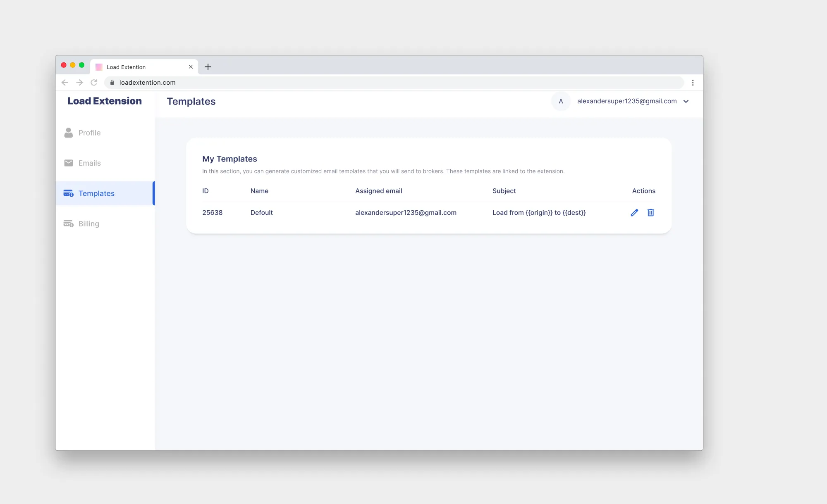Open a new browser tab with plus
The image size is (827, 504).
click(208, 67)
